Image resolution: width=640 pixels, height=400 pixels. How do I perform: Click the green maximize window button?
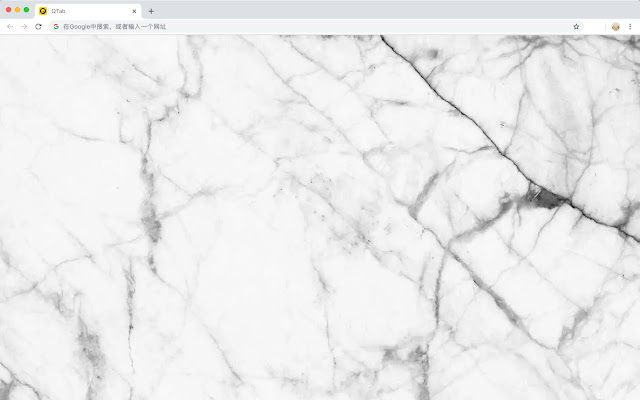pos(27,9)
